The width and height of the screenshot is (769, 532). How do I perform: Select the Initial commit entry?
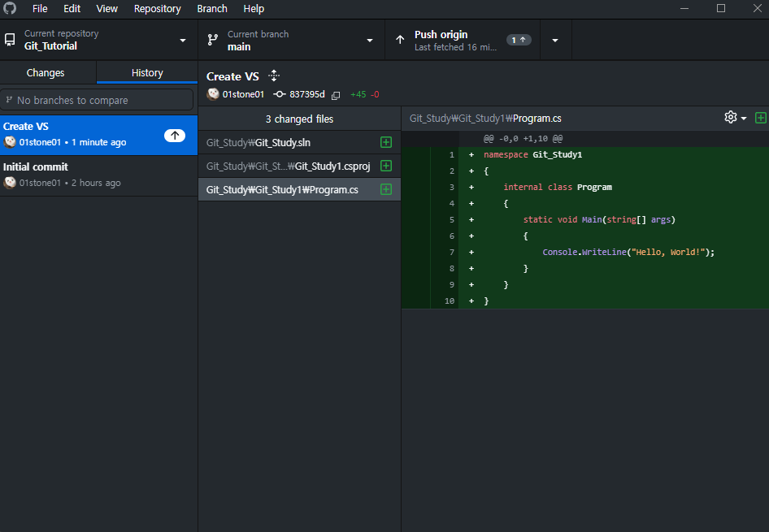[98, 175]
